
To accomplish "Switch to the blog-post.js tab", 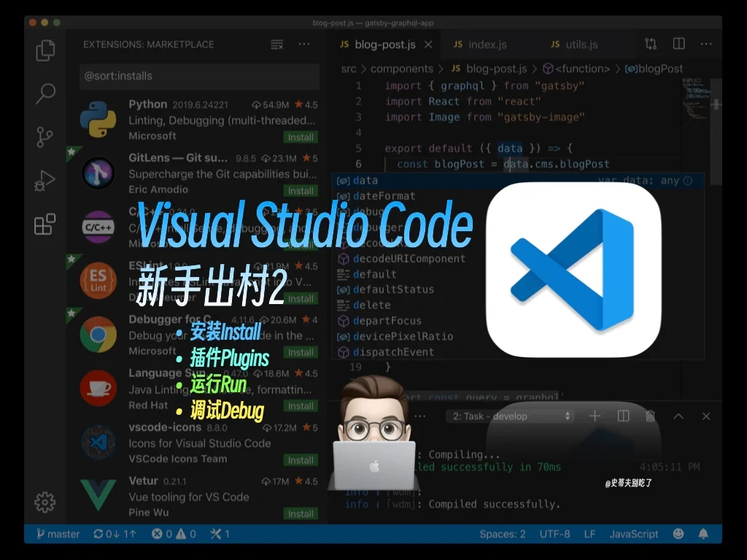I will click(385, 44).
